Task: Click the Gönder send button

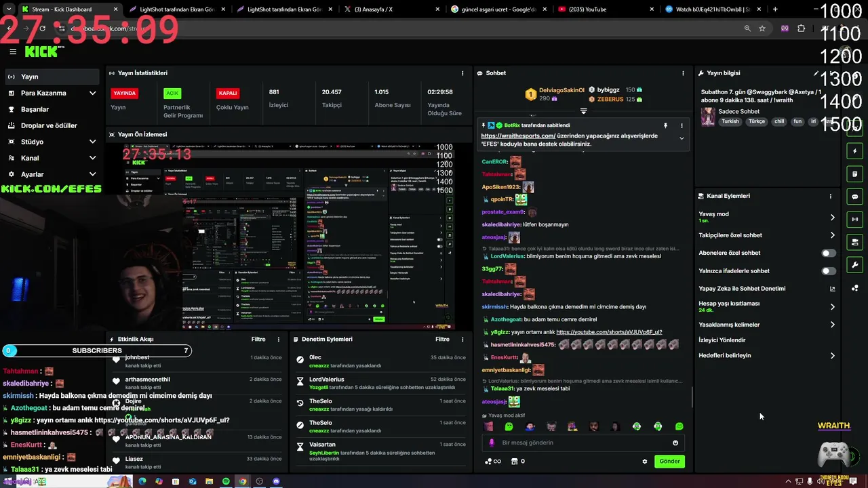Action: (x=669, y=462)
